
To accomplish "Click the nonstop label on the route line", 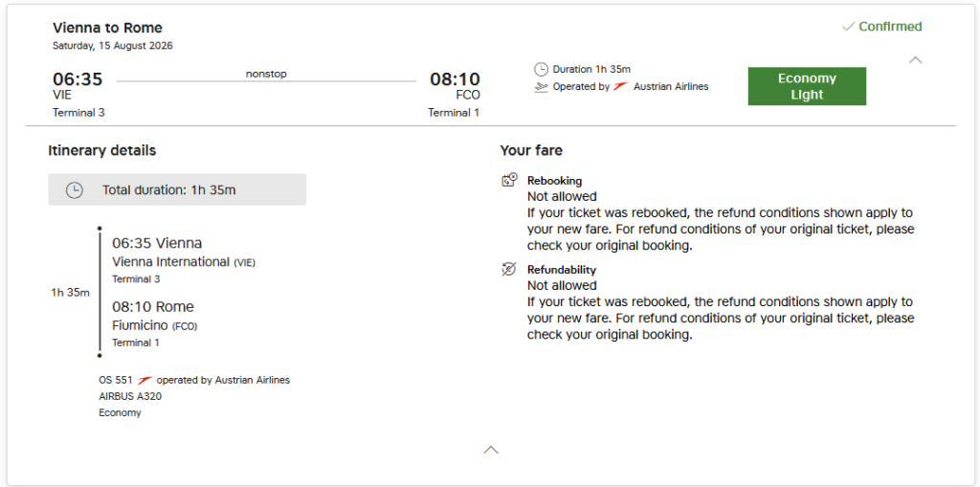I will (266, 74).
